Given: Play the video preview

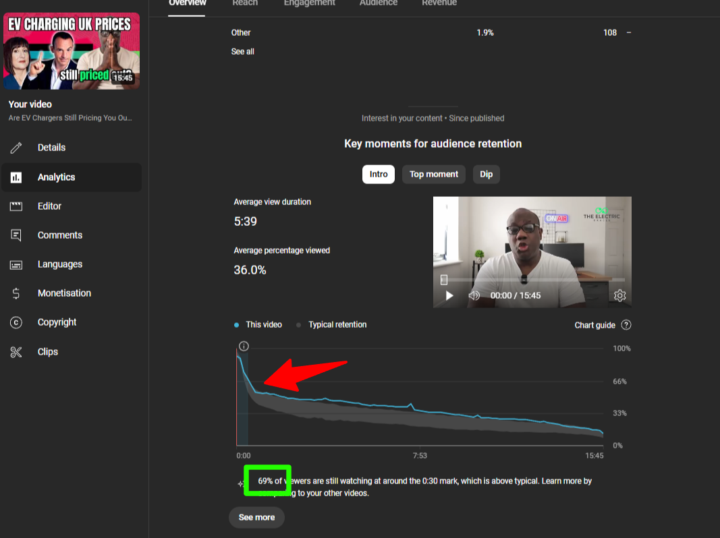Looking at the screenshot, I should (450, 296).
